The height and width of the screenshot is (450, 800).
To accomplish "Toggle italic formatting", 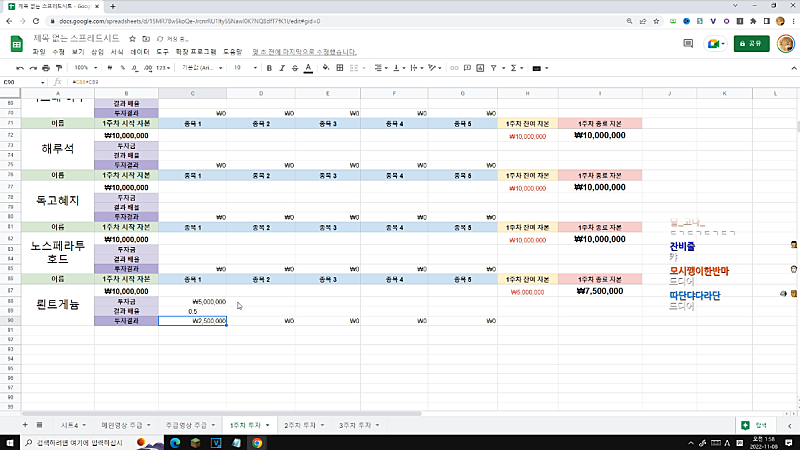I will point(282,68).
